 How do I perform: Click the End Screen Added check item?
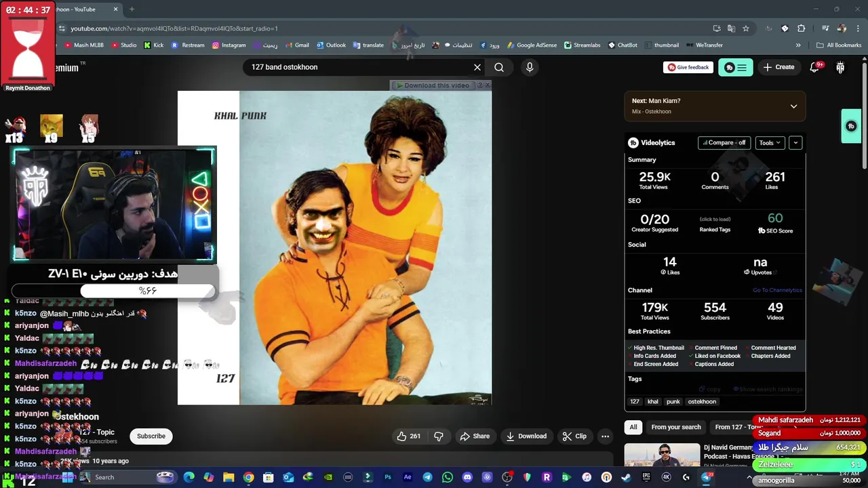pos(653,364)
